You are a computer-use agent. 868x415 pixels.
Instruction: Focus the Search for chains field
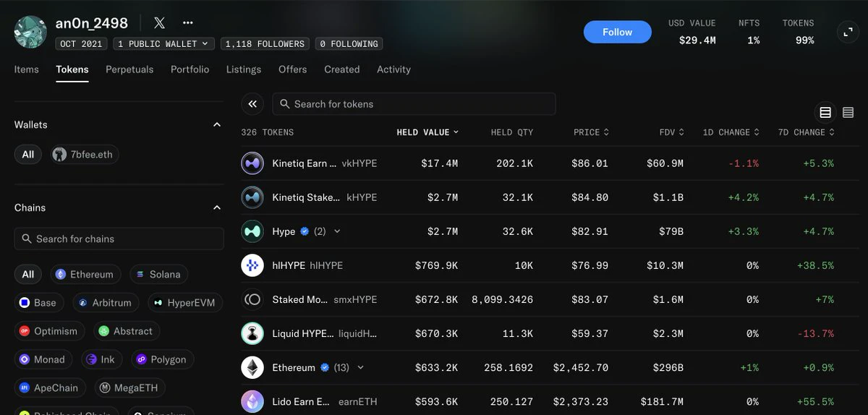tap(119, 239)
